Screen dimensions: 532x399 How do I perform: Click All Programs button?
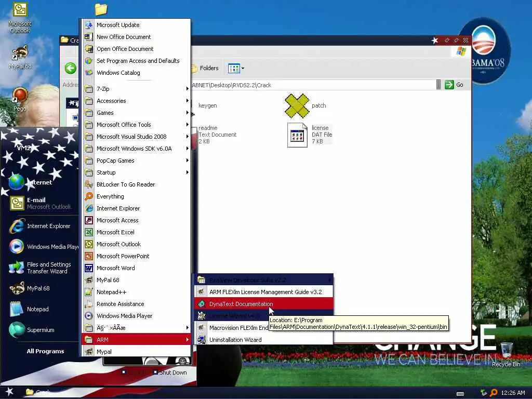pyautogui.click(x=46, y=351)
